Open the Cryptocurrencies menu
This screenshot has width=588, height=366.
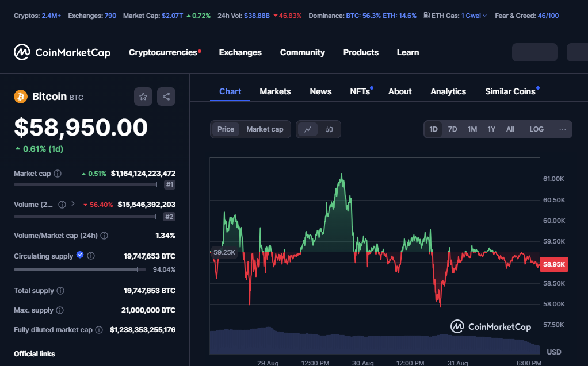coord(164,52)
